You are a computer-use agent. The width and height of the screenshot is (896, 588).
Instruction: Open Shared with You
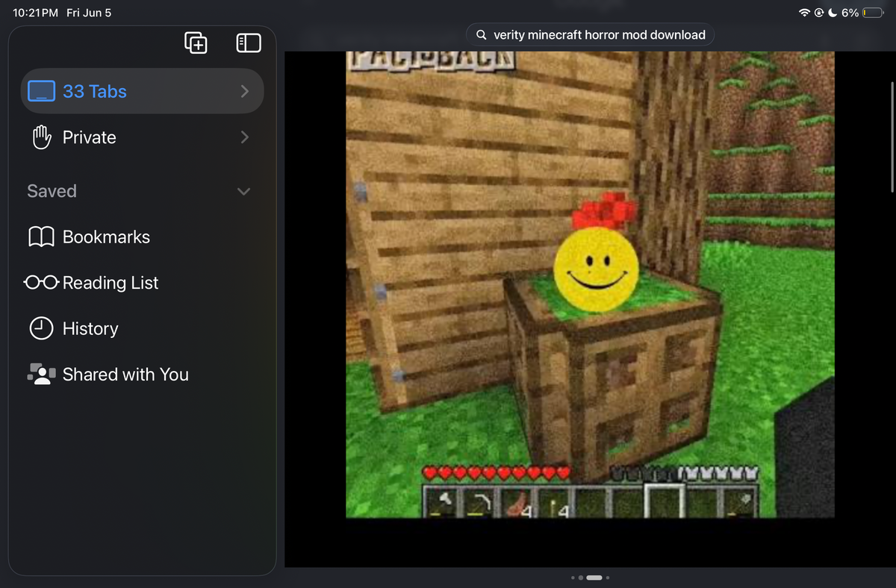coord(142,375)
